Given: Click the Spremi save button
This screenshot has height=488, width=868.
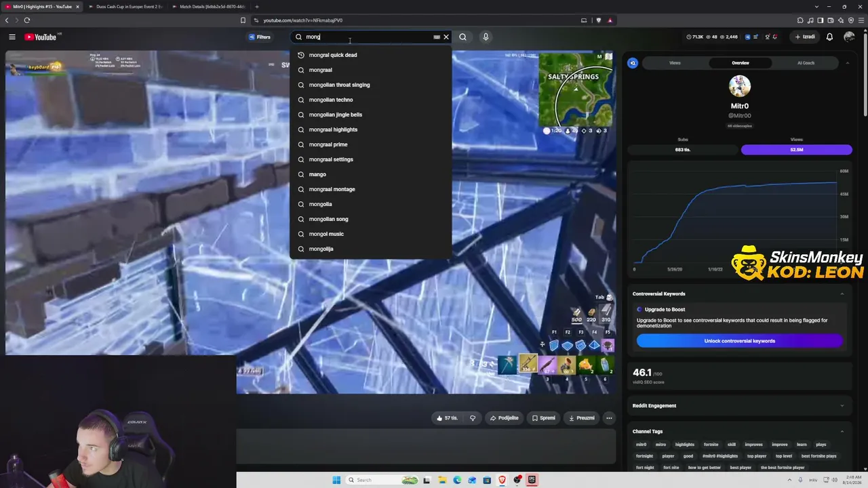Looking at the screenshot, I should pos(544,418).
